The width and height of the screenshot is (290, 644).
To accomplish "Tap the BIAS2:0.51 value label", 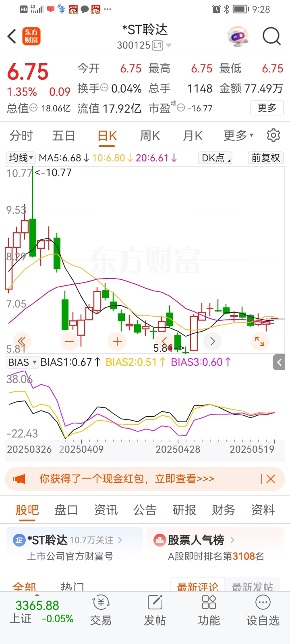I will (x=136, y=362).
